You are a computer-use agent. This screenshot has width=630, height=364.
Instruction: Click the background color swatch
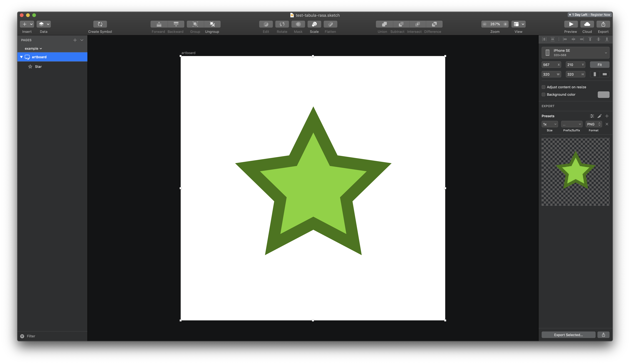coord(603,94)
